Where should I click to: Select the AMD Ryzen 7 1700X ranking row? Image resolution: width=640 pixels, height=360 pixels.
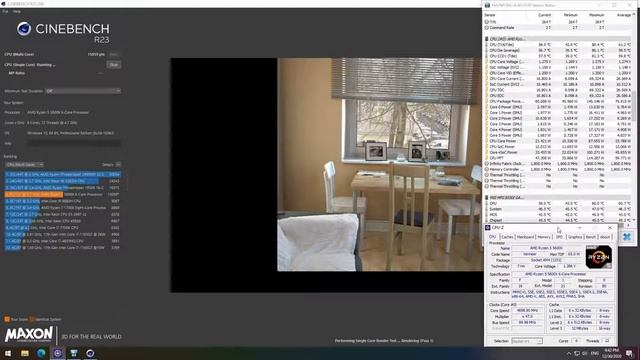coord(63,208)
